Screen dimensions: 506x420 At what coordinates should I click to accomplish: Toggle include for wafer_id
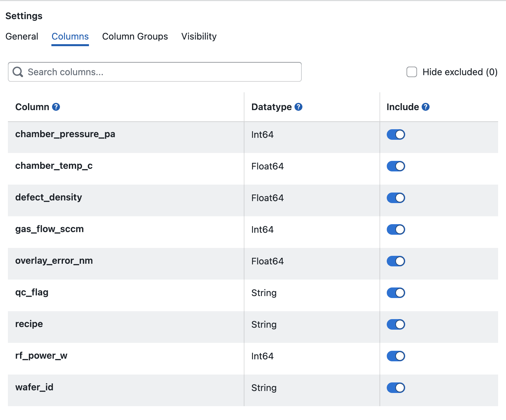[396, 388]
